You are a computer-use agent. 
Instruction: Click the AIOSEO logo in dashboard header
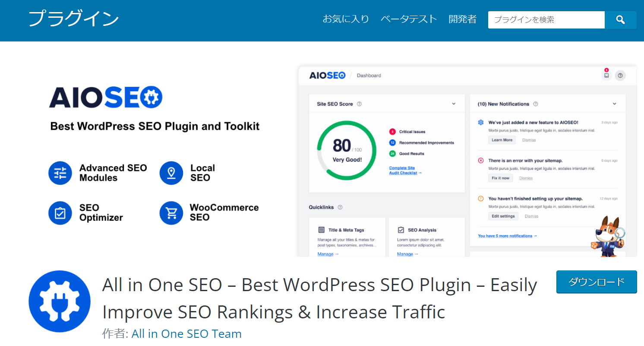point(328,76)
